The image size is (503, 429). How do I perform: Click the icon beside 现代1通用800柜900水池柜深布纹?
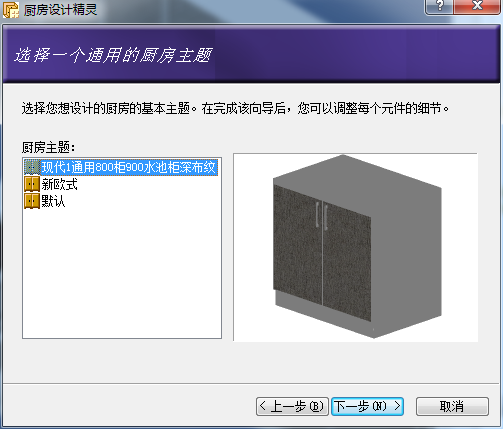coord(32,167)
